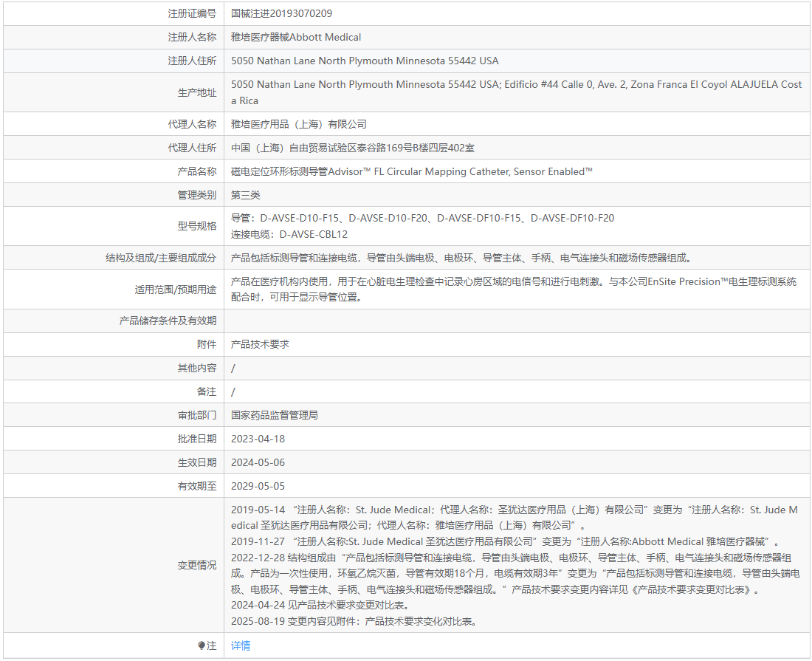
Task: Click the 变更情况 label
Action: coord(197,565)
